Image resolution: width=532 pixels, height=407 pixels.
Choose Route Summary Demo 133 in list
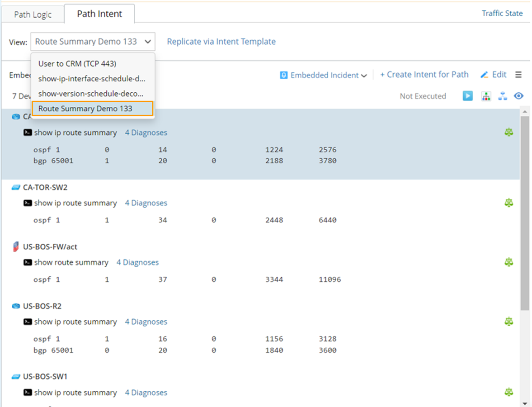(85, 109)
